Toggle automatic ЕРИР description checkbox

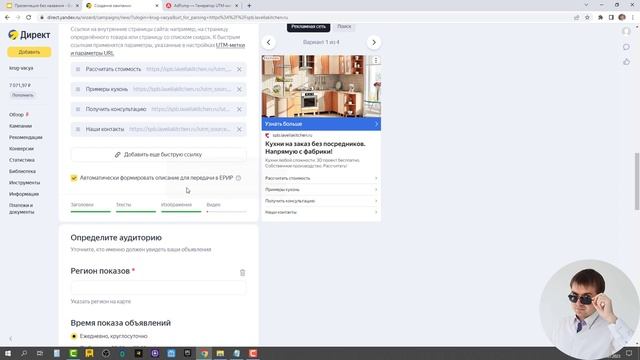pos(74,178)
